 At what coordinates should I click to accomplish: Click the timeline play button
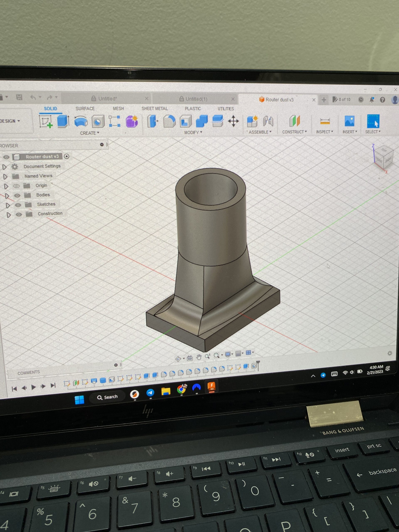click(34, 387)
